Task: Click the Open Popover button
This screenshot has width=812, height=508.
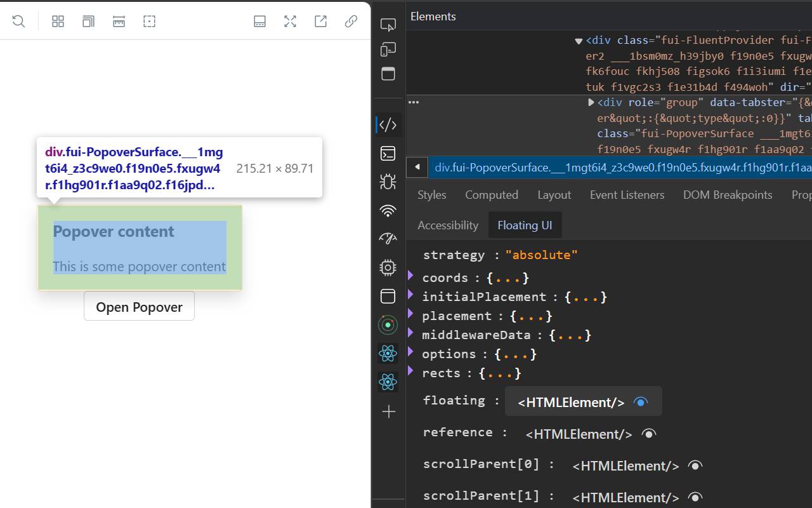Action: pyautogui.click(x=139, y=307)
